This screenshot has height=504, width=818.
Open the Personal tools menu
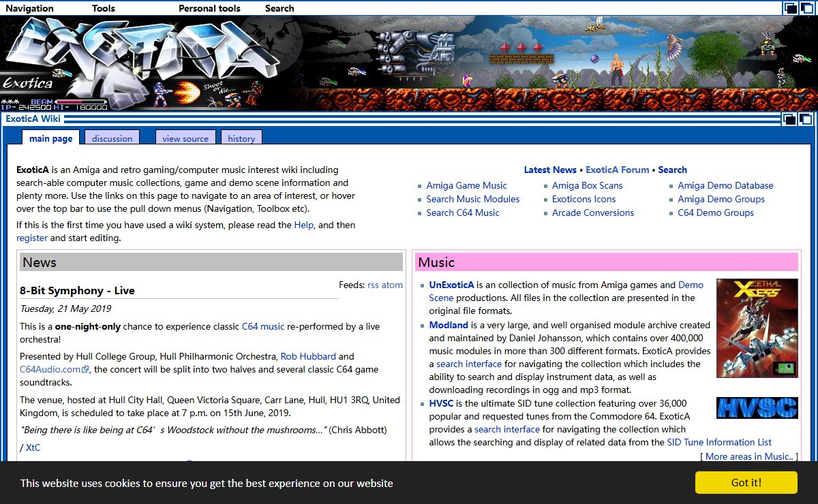coord(209,8)
